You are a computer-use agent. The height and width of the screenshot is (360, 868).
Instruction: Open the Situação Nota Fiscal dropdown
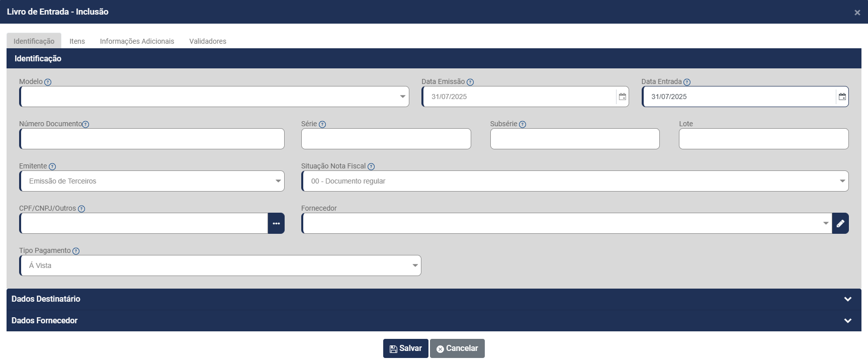tap(575, 181)
